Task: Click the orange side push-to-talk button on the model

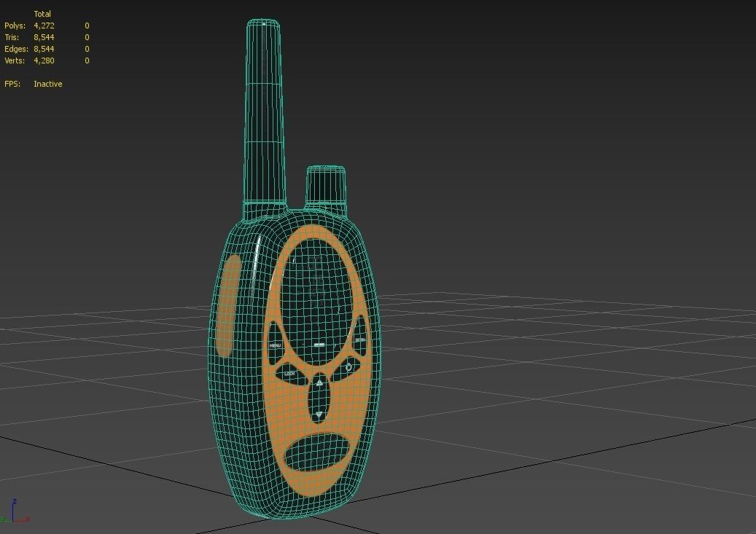Action: (x=227, y=305)
